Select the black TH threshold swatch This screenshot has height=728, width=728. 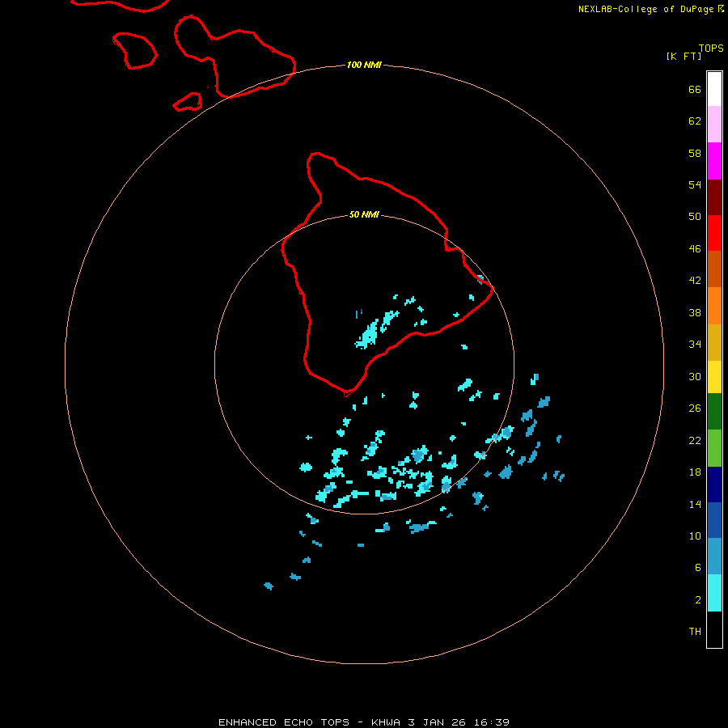click(714, 629)
